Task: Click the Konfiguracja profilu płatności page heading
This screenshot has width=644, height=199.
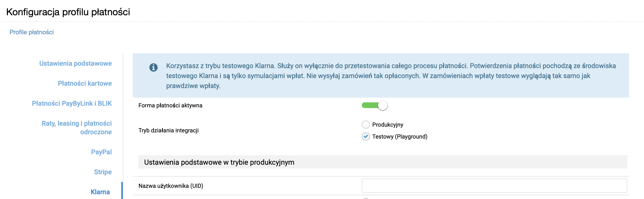Action: pyautogui.click(x=68, y=12)
